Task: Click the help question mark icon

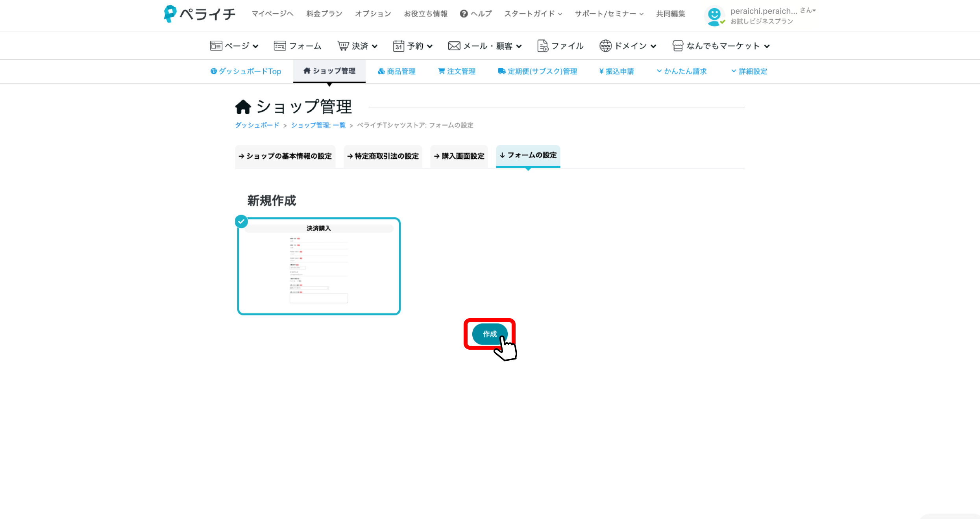Action: (x=464, y=14)
